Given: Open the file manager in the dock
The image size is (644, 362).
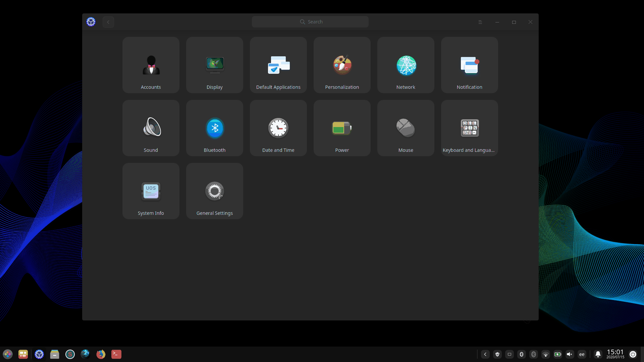Looking at the screenshot, I should tap(55, 354).
